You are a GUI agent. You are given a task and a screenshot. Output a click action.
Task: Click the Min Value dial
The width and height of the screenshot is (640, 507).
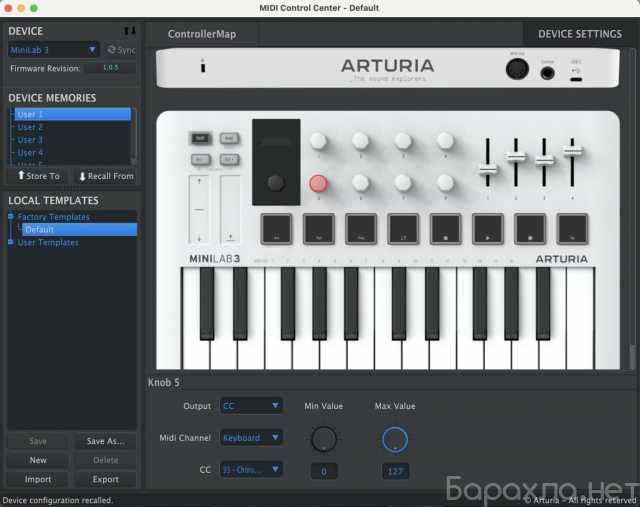coord(324,439)
